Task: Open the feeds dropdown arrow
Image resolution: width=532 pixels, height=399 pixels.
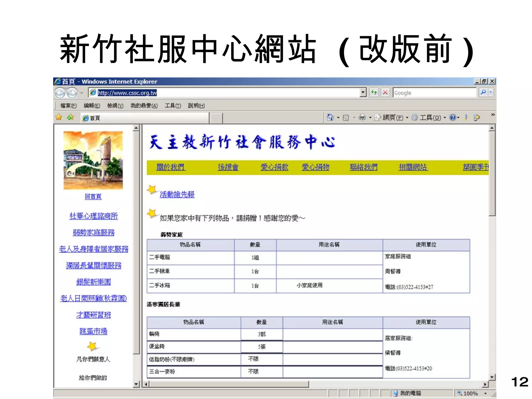Action: [354, 118]
